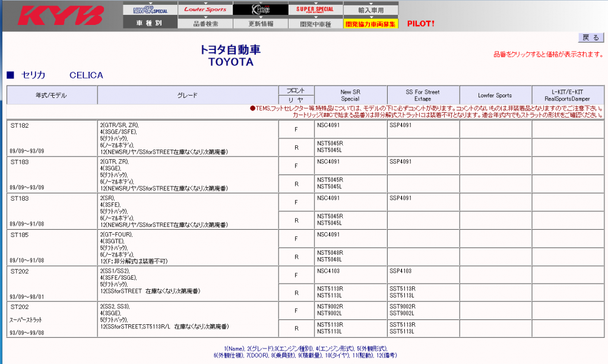Click the 年式/モデル column header

tap(52, 96)
